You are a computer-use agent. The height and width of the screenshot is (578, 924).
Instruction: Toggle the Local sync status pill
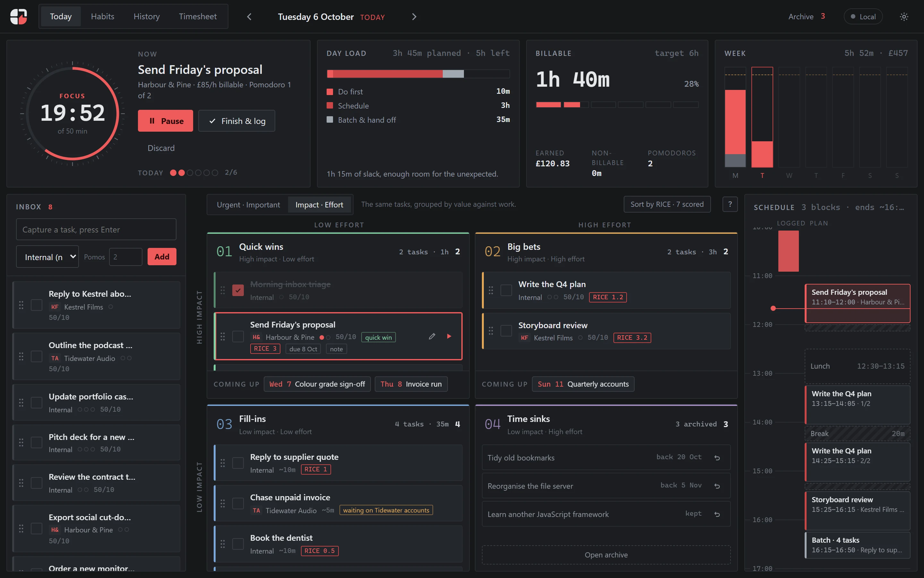(x=863, y=16)
